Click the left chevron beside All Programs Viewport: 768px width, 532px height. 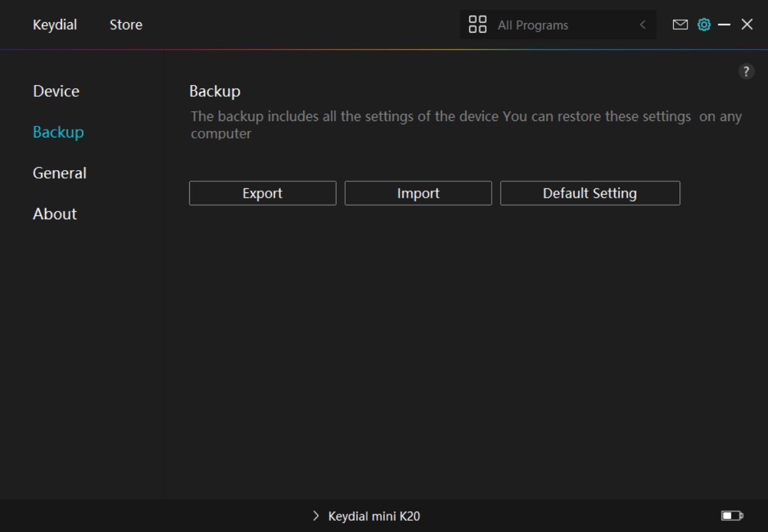[x=642, y=25]
